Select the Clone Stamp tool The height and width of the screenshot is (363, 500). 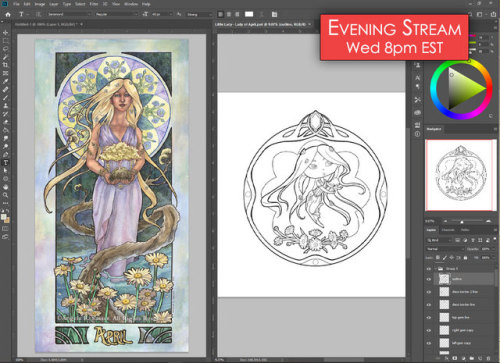tap(5, 106)
